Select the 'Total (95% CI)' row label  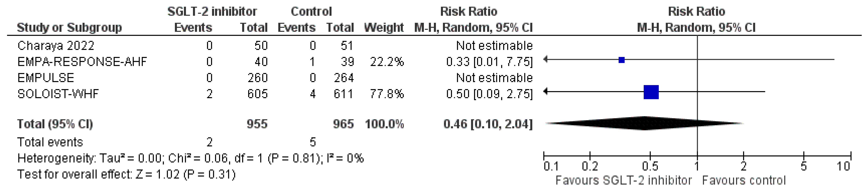pyautogui.click(x=55, y=124)
